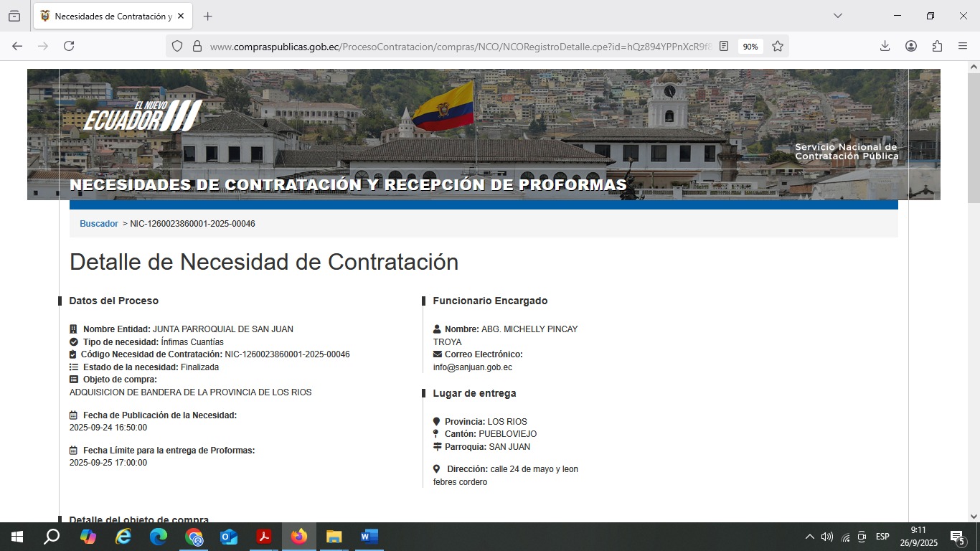The image size is (980, 551).
Task: Click the site padlock security icon
Action: (x=197, y=46)
